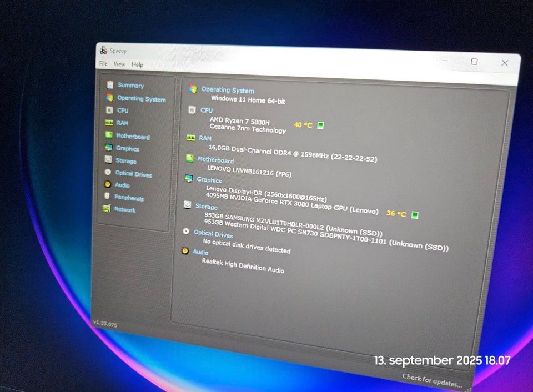
Task: Click the Optical Drives heading in summary
Action: coord(213,234)
